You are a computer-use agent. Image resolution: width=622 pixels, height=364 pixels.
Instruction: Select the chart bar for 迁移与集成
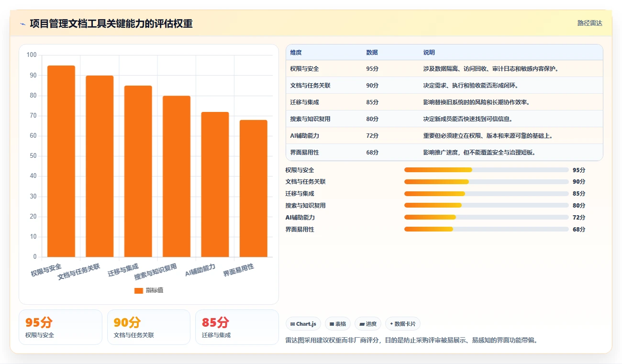click(138, 171)
